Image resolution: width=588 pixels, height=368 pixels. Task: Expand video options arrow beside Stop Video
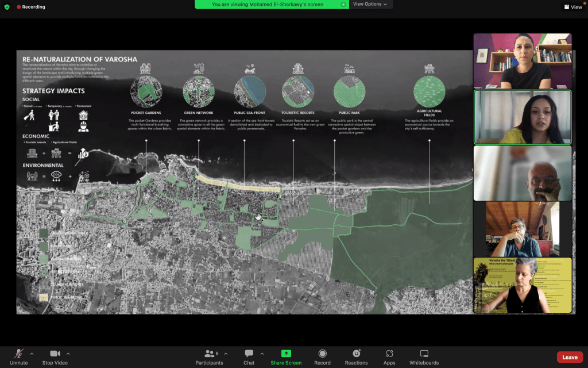click(x=68, y=354)
